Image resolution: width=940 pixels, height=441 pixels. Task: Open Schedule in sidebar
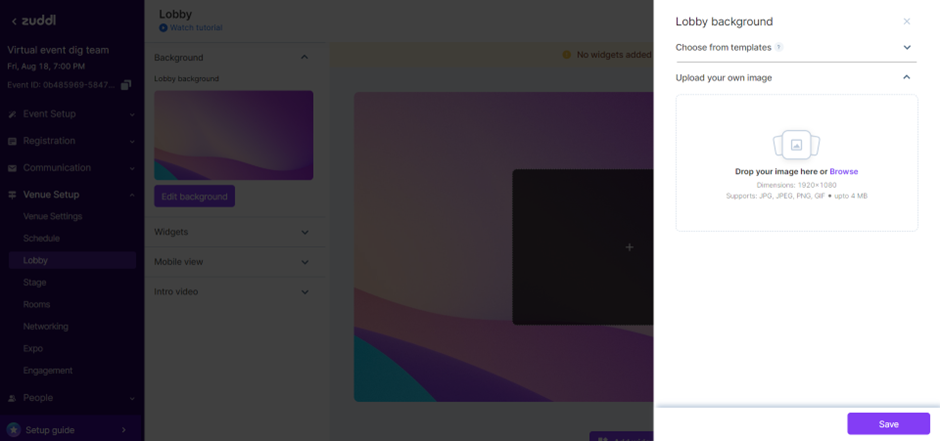pos(41,238)
